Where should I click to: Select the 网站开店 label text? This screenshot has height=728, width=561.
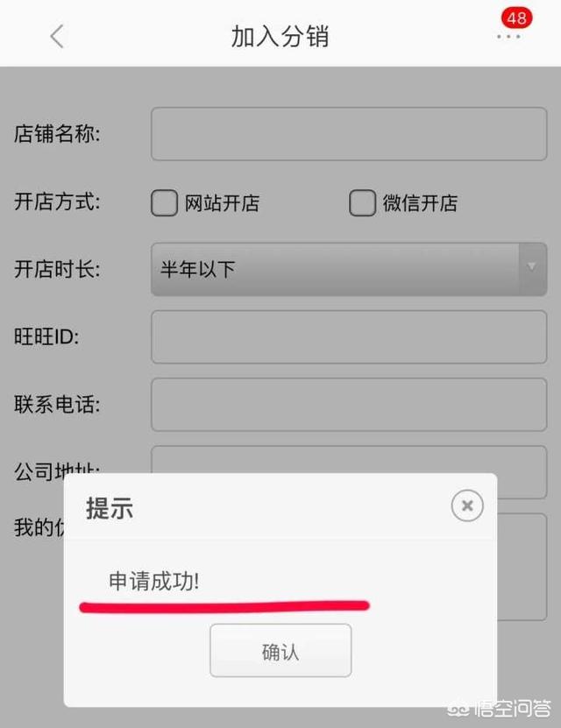point(222,203)
